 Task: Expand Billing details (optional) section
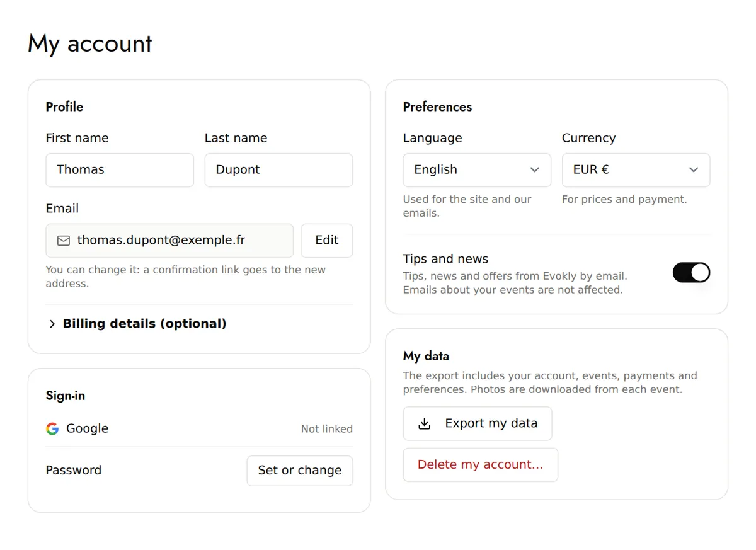137,324
